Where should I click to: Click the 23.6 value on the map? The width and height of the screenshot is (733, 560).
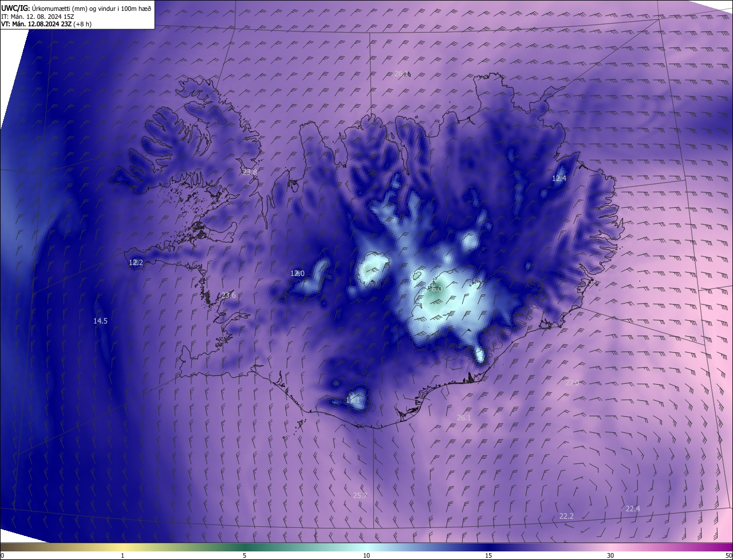pos(228,295)
